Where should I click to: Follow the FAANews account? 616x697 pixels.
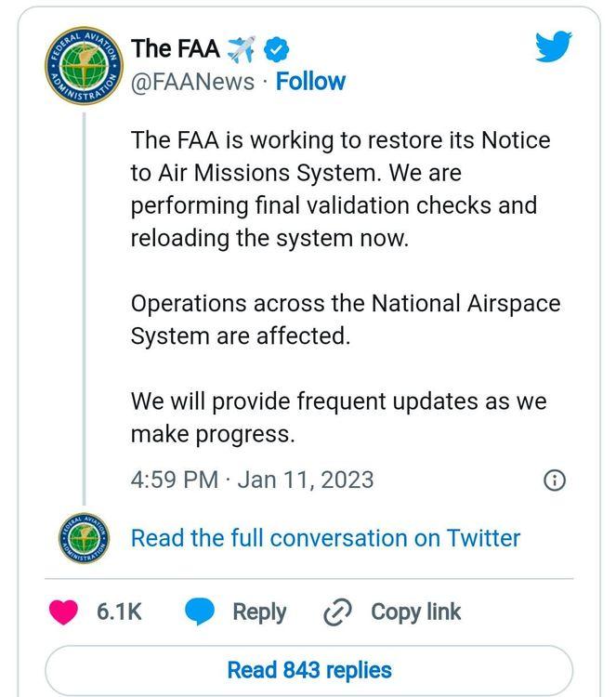pos(310,82)
